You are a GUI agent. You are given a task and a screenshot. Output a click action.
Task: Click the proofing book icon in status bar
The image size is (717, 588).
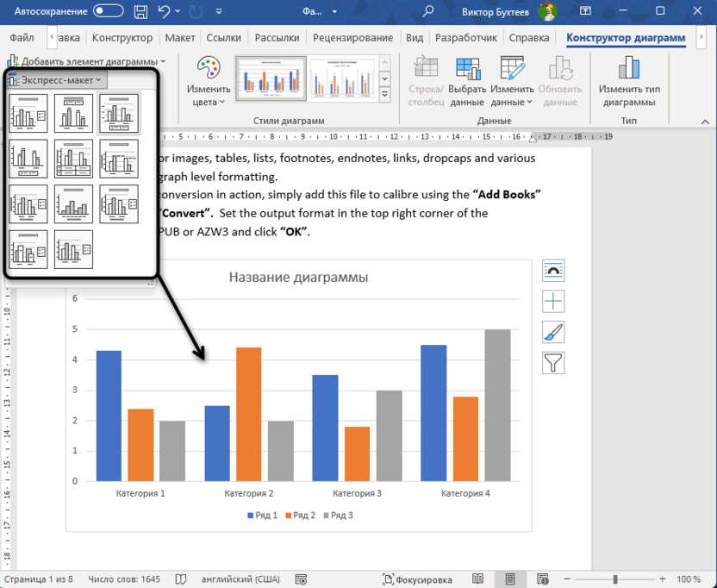click(181, 579)
